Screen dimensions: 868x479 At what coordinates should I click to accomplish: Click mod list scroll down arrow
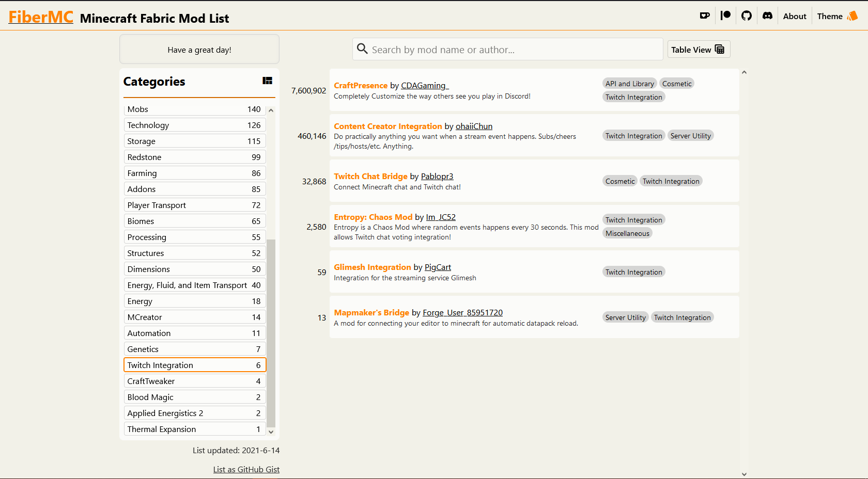click(744, 474)
